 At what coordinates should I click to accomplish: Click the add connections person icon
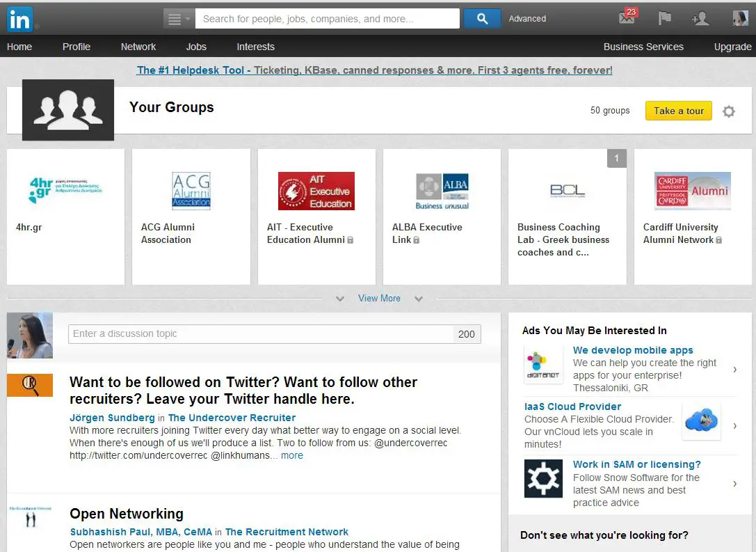700,18
